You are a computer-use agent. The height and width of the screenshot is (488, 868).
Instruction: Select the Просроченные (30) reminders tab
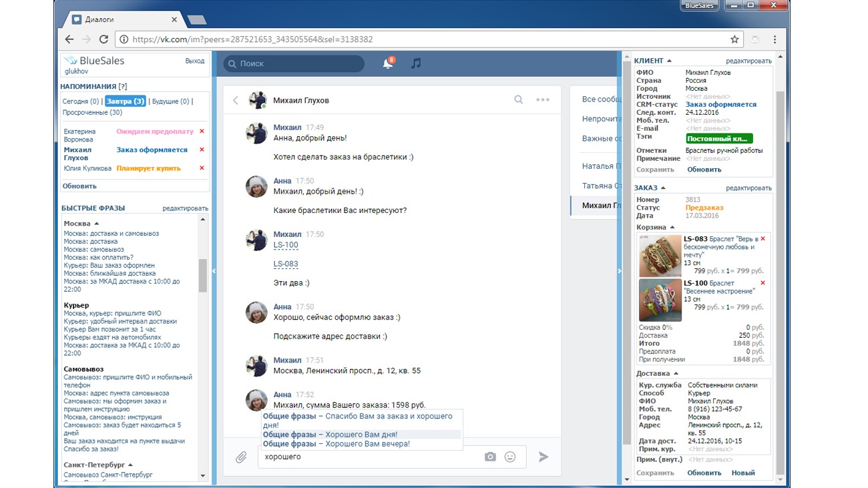[x=92, y=112]
